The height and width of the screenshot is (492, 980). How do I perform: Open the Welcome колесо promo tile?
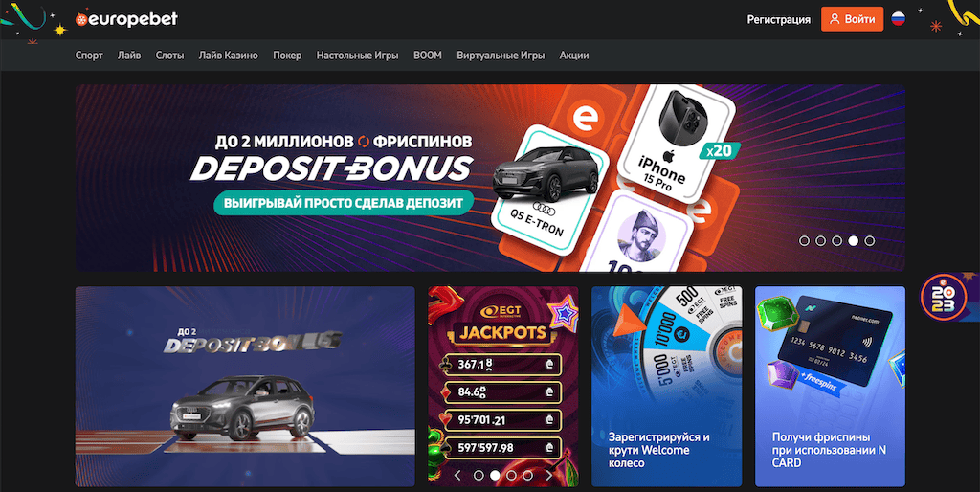point(667,387)
